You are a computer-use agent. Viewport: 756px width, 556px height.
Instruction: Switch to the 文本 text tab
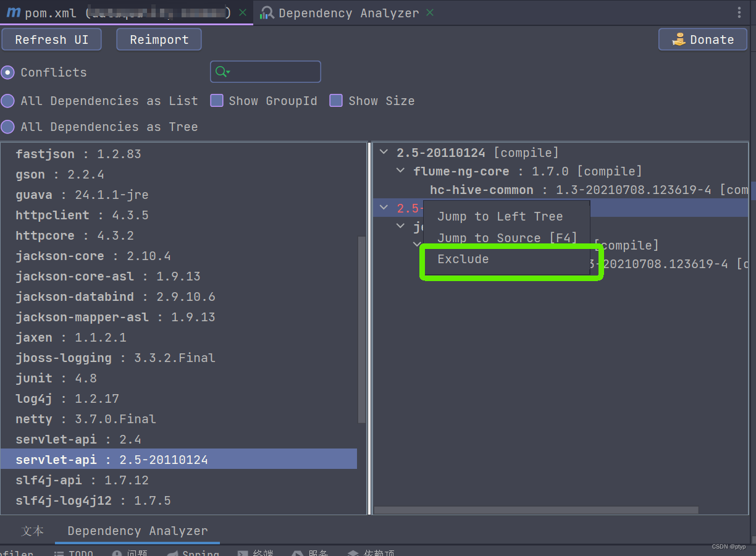[32, 531]
